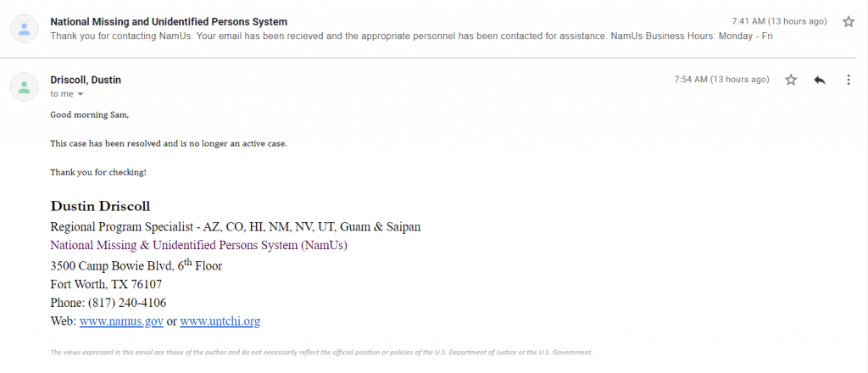Click sender name "National Missing and Unidentified Persons System"
The height and width of the screenshot is (373, 868).
tap(169, 21)
